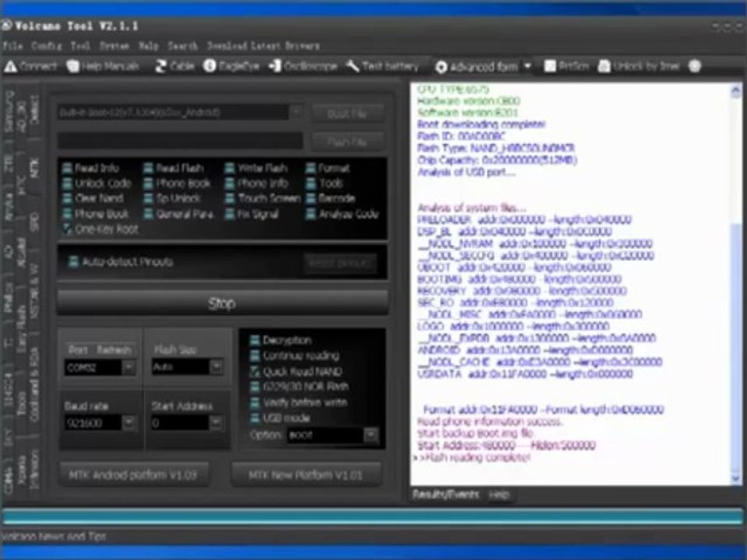Select the Sp Unlock function
747x560 pixels.
(x=172, y=198)
